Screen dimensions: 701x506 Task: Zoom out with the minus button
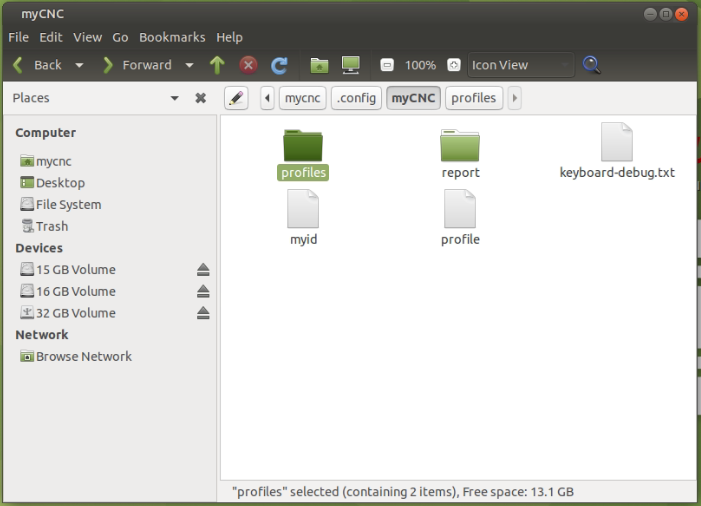tap(387, 65)
